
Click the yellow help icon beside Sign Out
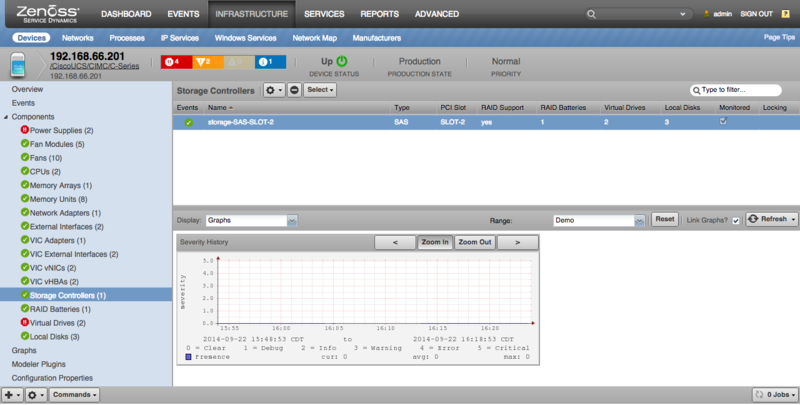786,14
